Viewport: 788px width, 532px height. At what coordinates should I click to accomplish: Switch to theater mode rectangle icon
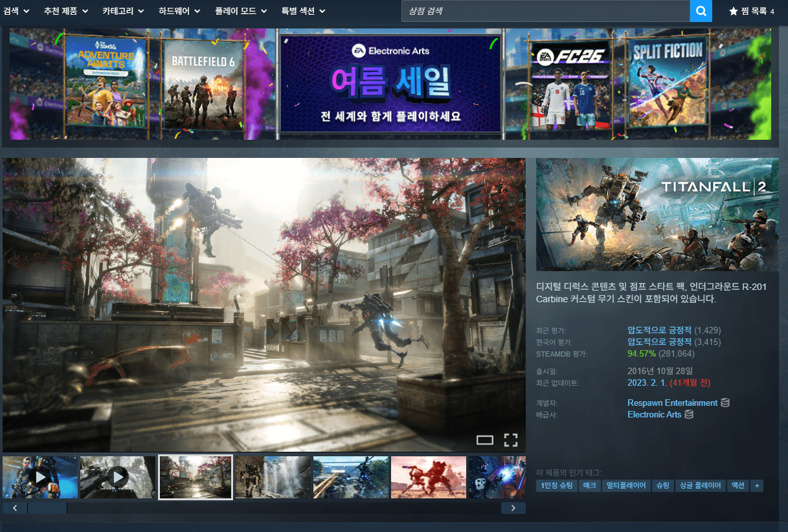(x=485, y=440)
